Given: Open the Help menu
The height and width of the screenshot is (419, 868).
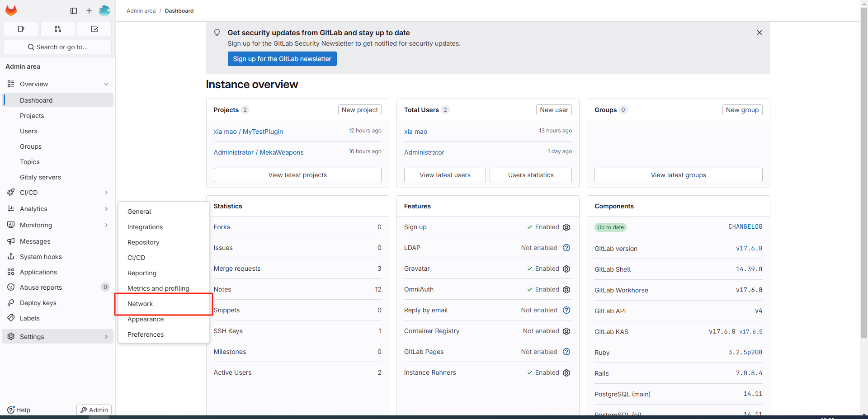Looking at the screenshot, I should tap(19, 410).
